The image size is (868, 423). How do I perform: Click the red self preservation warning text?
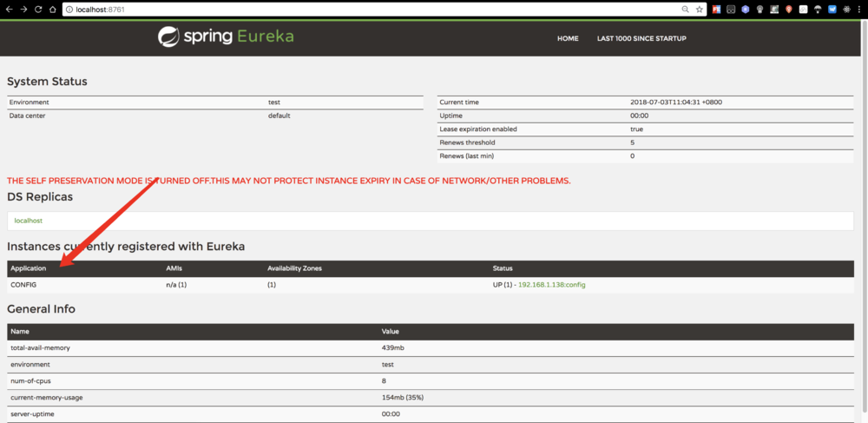click(288, 181)
